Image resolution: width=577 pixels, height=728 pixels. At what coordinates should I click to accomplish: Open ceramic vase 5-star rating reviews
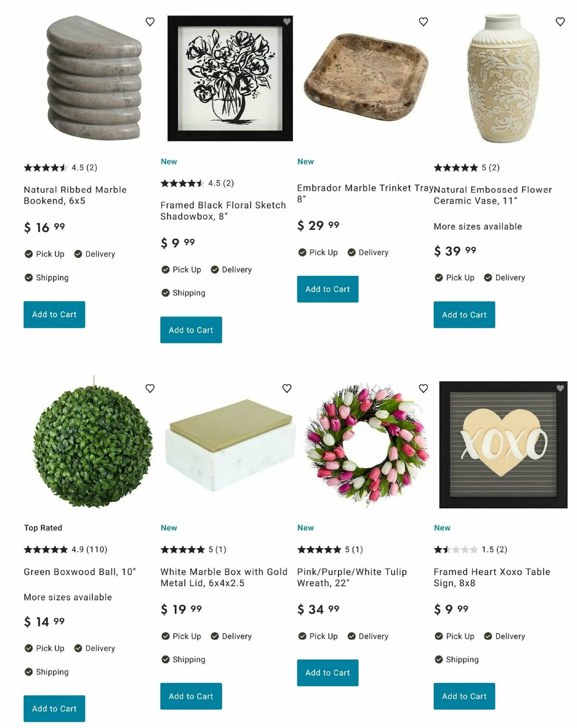pos(466,167)
